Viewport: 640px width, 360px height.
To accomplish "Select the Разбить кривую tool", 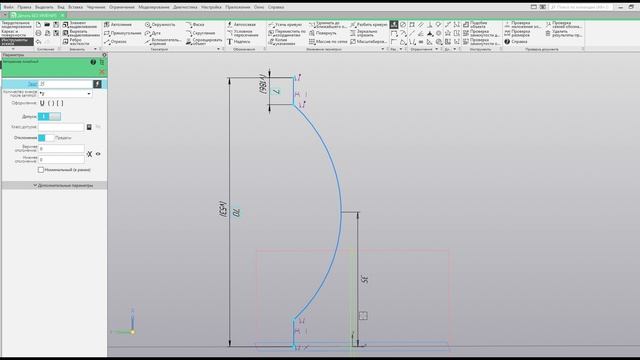I will click(x=368, y=25).
